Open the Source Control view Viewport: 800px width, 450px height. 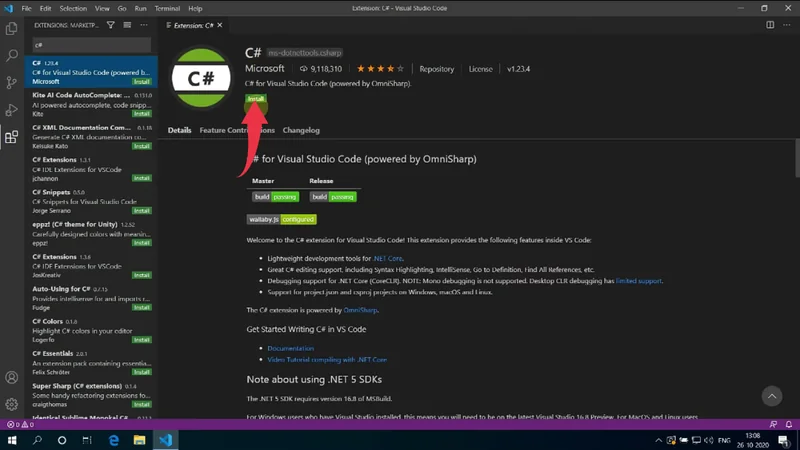pos(12,83)
